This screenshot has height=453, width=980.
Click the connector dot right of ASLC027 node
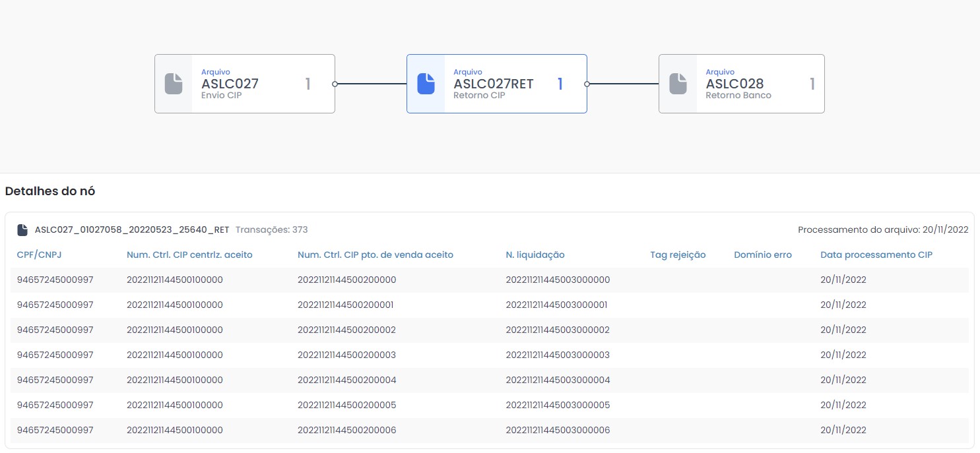(335, 84)
